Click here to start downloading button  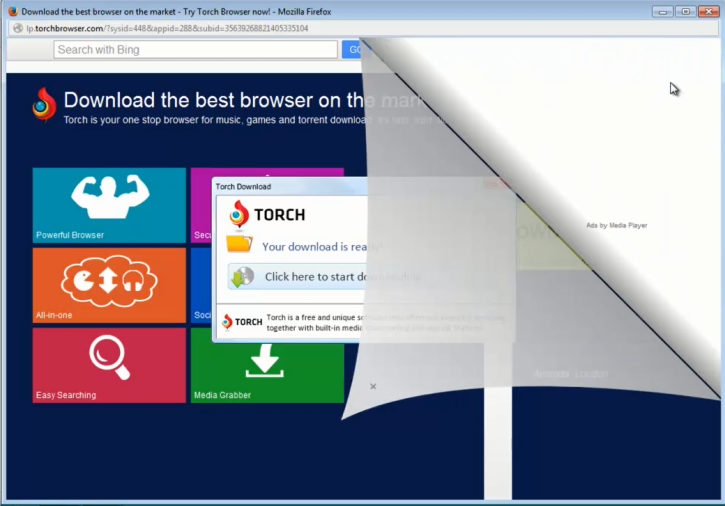pos(324,277)
